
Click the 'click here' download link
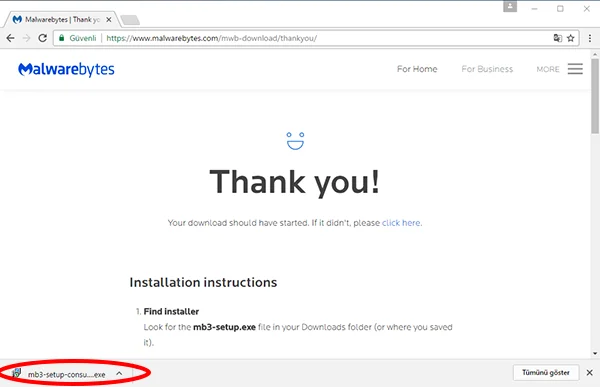point(401,223)
